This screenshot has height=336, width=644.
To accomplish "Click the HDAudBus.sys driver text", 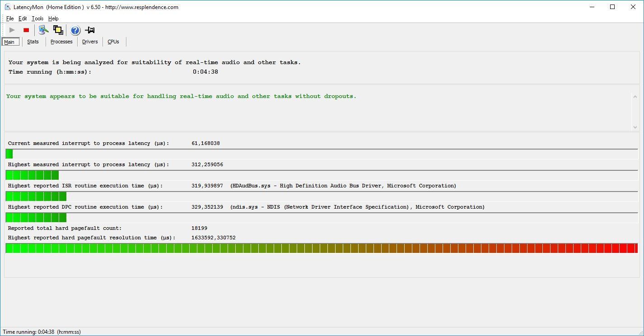I will point(343,186).
